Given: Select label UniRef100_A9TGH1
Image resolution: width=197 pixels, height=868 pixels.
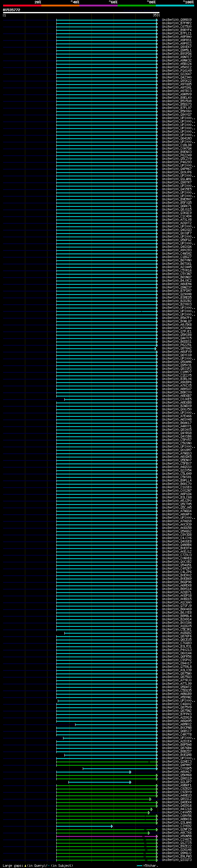Looking at the screenshot, I should coord(176,88).
